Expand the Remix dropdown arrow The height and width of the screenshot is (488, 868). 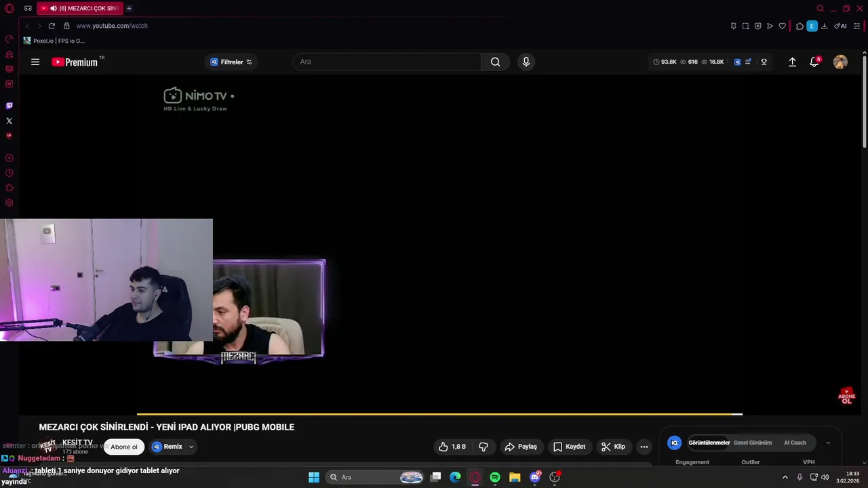[x=191, y=447]
